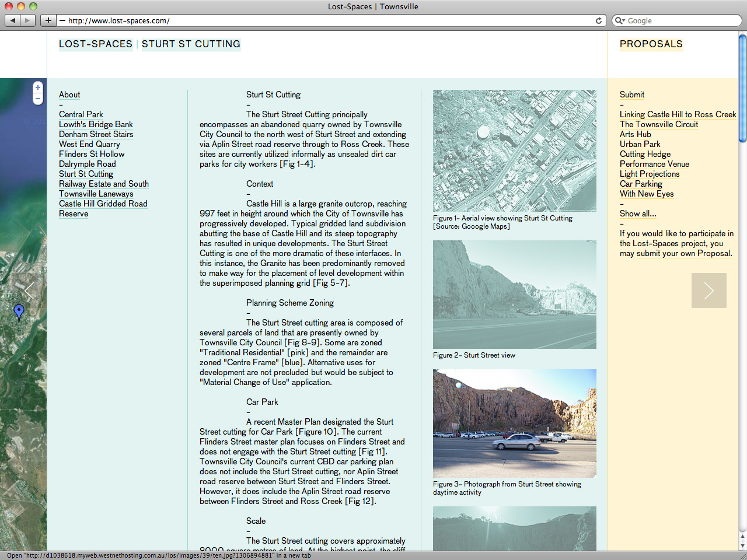Click the 'Car Park' section heading

262,402
